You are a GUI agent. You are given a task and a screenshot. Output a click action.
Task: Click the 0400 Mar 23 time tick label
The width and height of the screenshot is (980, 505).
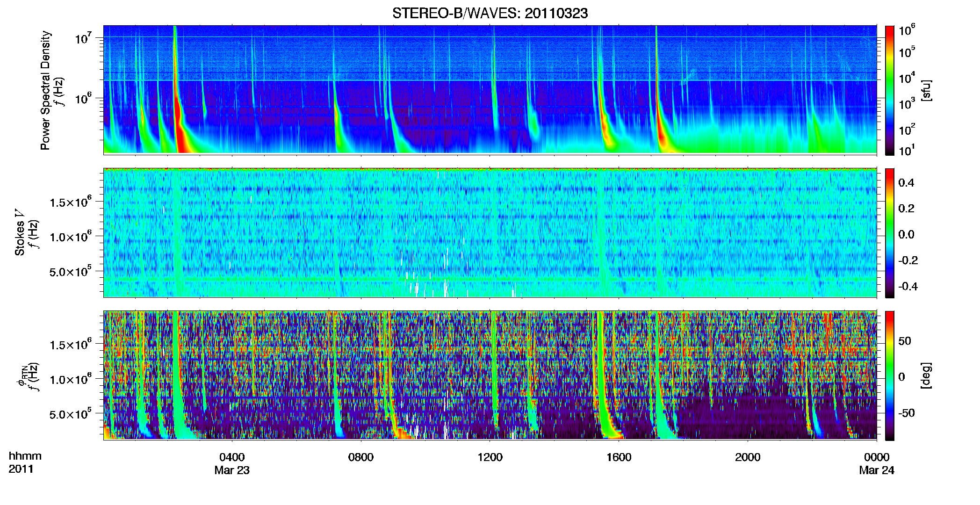coord(232,463)
